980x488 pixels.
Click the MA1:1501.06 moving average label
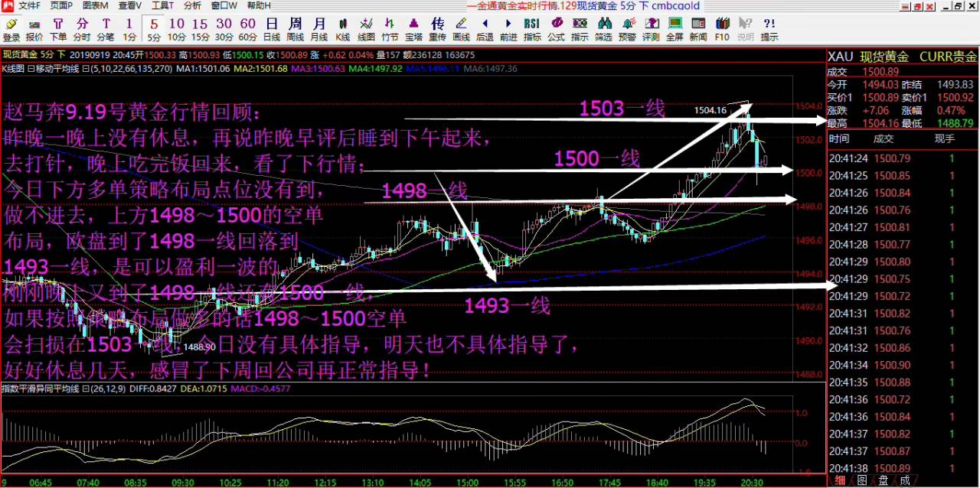coord(204,69)
